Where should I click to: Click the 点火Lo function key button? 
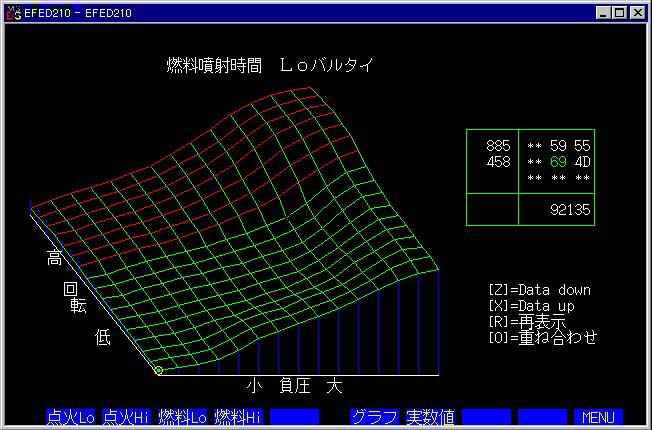(x=70, y=416)
